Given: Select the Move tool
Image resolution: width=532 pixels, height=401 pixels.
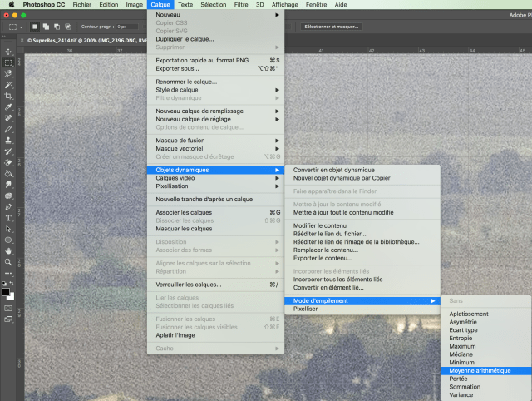Looking at the screenshot, I should pos(8,51).
